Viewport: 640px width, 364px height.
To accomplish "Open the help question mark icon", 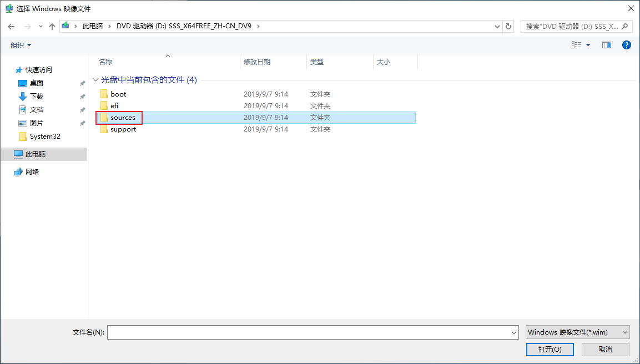I will (x=627, y=45).
